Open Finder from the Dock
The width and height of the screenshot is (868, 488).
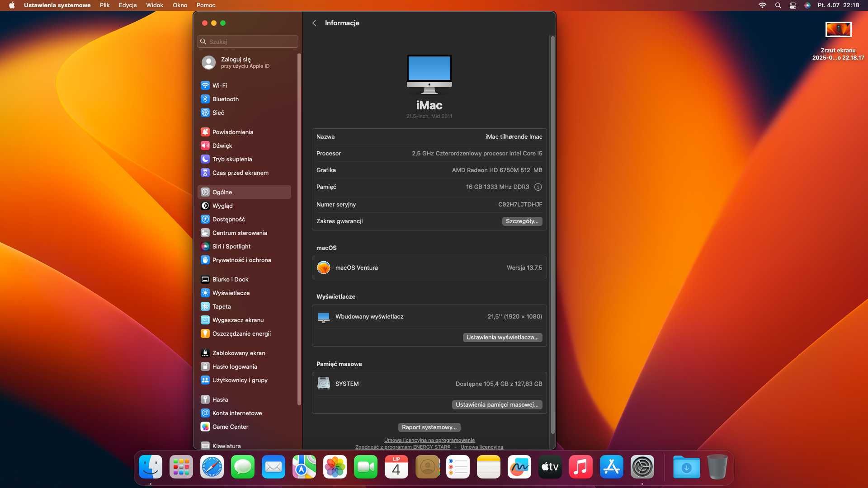[151, 467]
